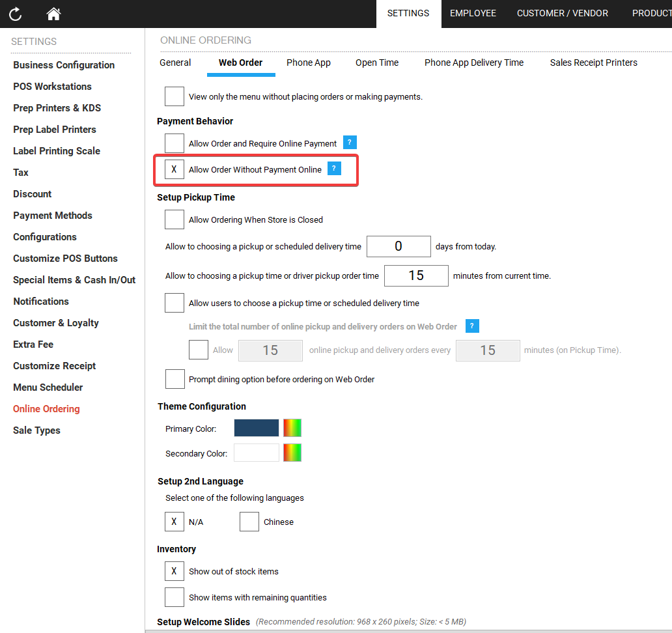Enable viewing only the menu without placing orders

pos(174,96)
